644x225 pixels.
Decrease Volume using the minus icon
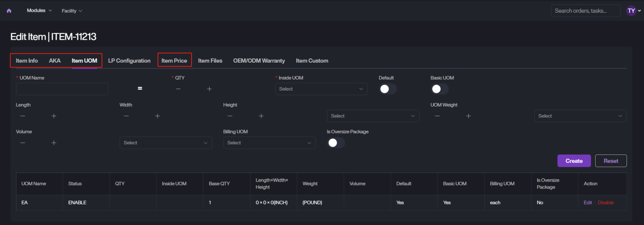pos(22,143)
